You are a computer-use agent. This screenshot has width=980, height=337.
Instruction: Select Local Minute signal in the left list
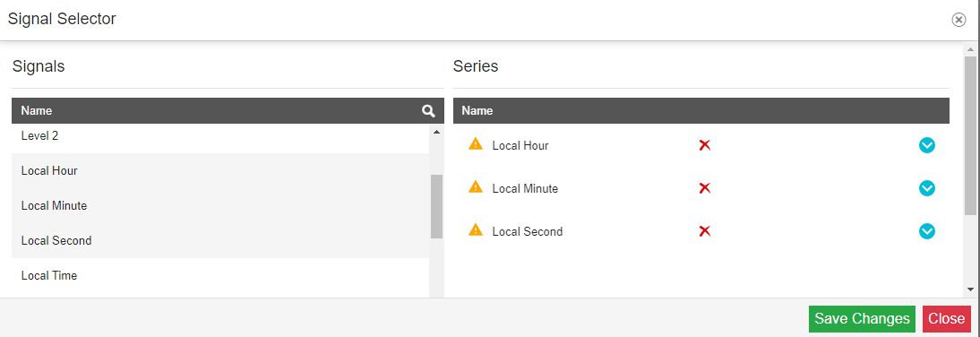[x=220, y=206]
